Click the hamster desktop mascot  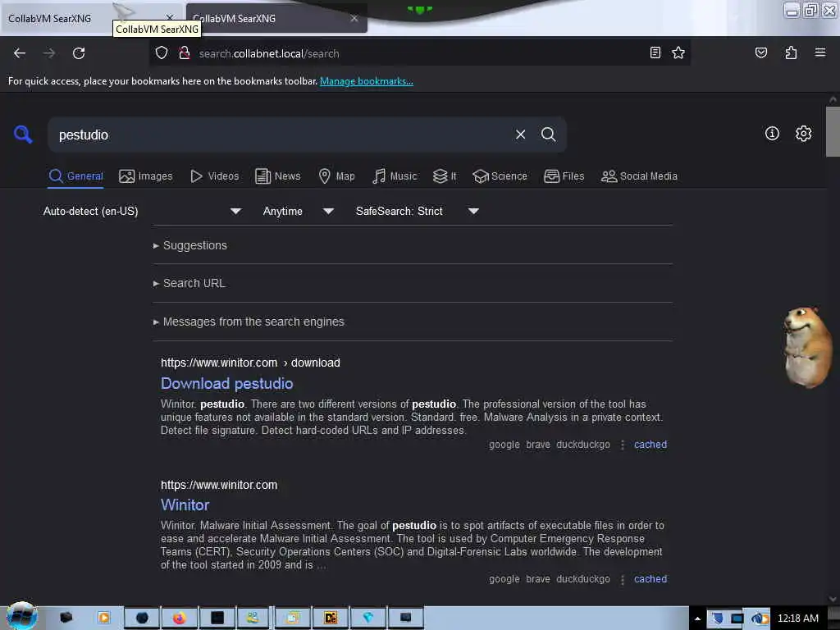[806, 348]
